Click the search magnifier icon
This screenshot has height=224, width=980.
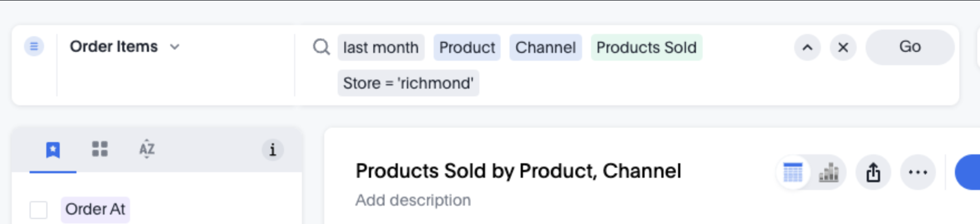click(321, 47)
